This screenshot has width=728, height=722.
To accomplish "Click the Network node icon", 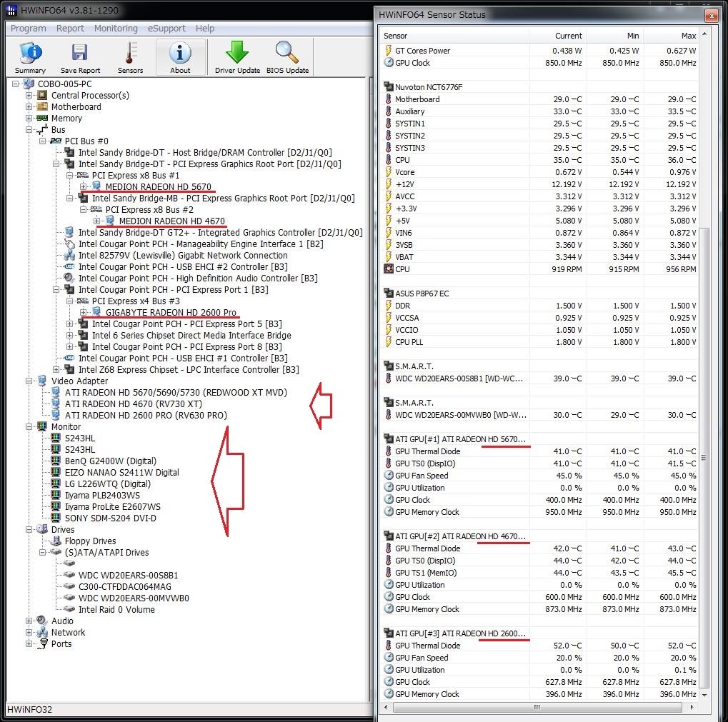I will pos(42,633).
